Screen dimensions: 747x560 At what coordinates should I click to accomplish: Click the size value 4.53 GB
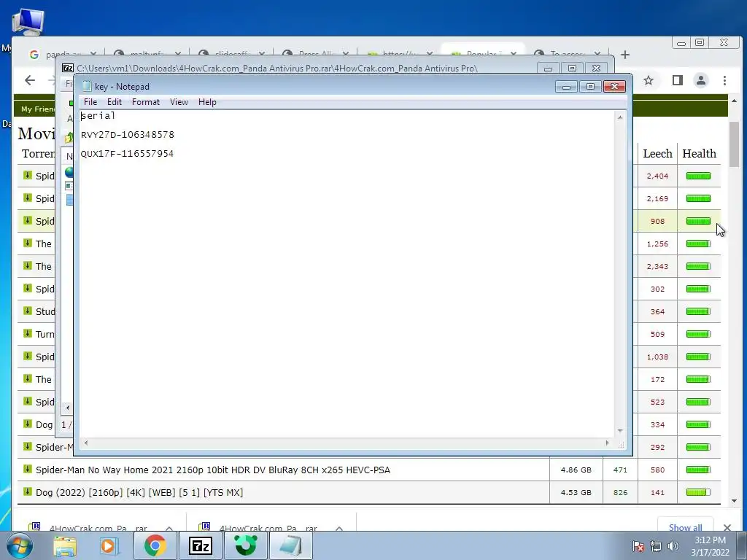[x=576, y=492]
